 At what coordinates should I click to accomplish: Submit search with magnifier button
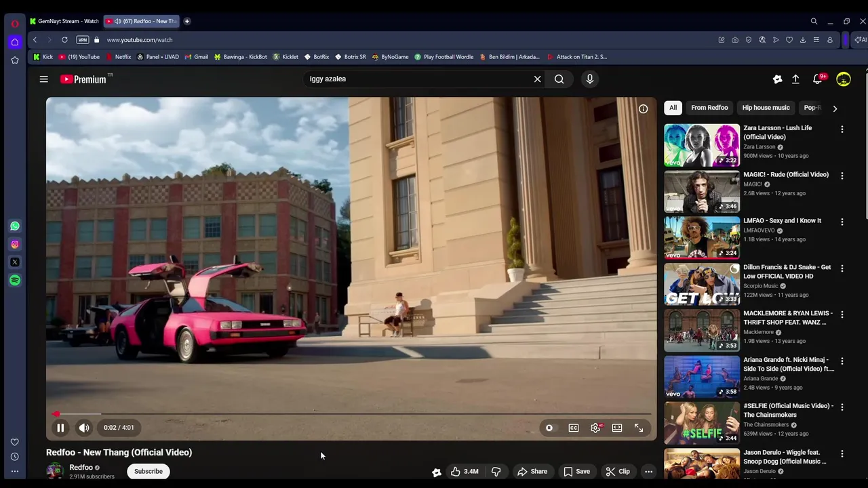559,79
